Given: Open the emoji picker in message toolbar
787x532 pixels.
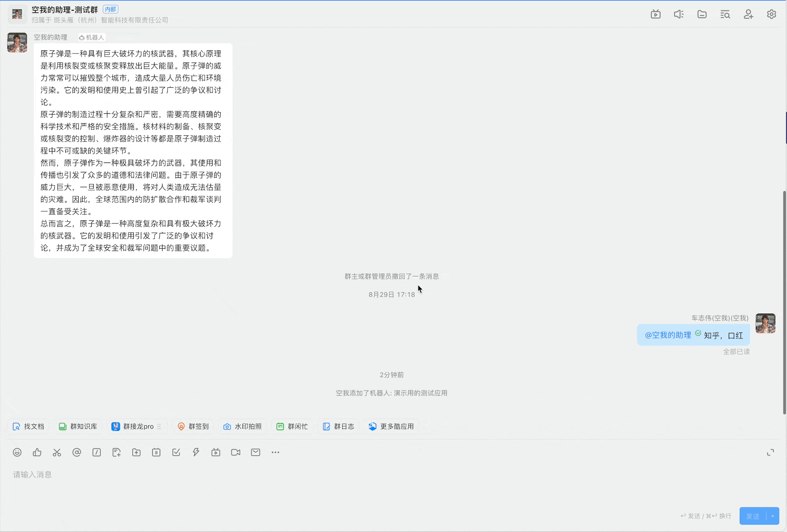Looking at the screenshot, I should point(17,453).
